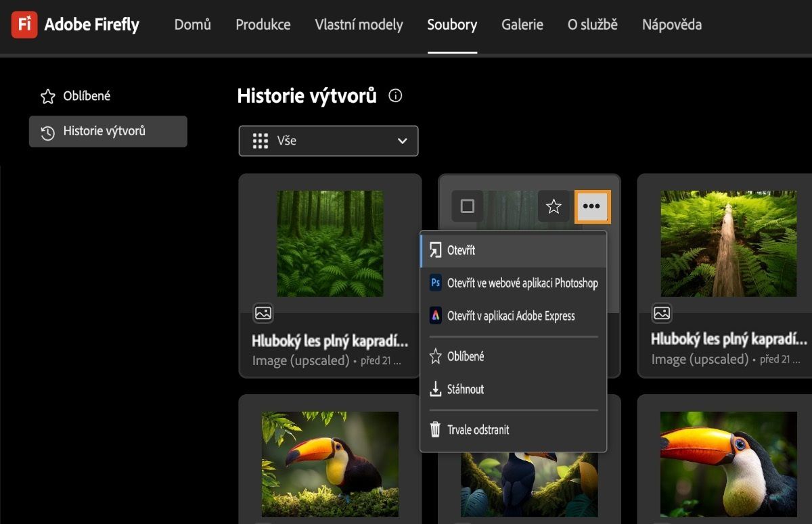Screen dimensions: 812x524
Task: Click the Adobe Express icon in the menu
Action: (x=436, y=316)
